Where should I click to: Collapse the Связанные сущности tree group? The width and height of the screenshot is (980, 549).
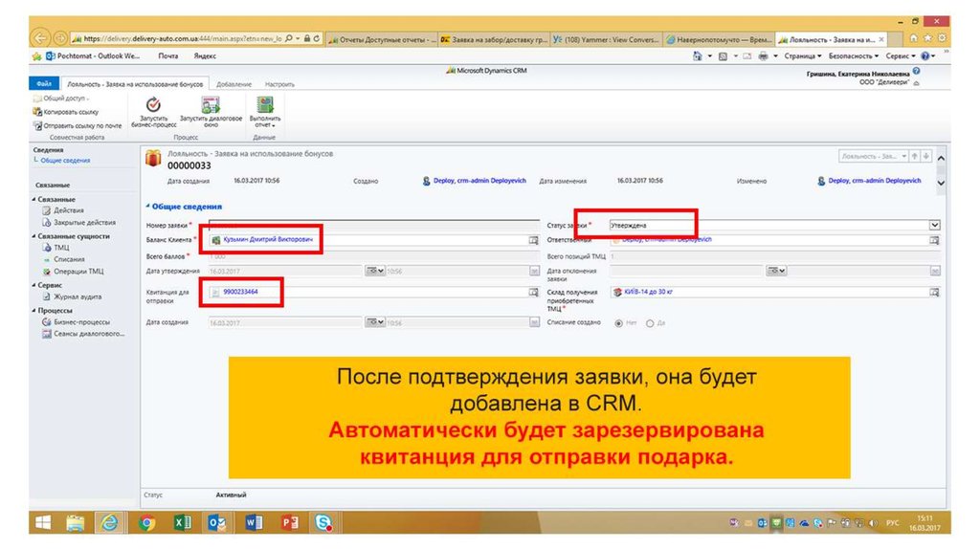pyautogui.click(x=34, y=235)
